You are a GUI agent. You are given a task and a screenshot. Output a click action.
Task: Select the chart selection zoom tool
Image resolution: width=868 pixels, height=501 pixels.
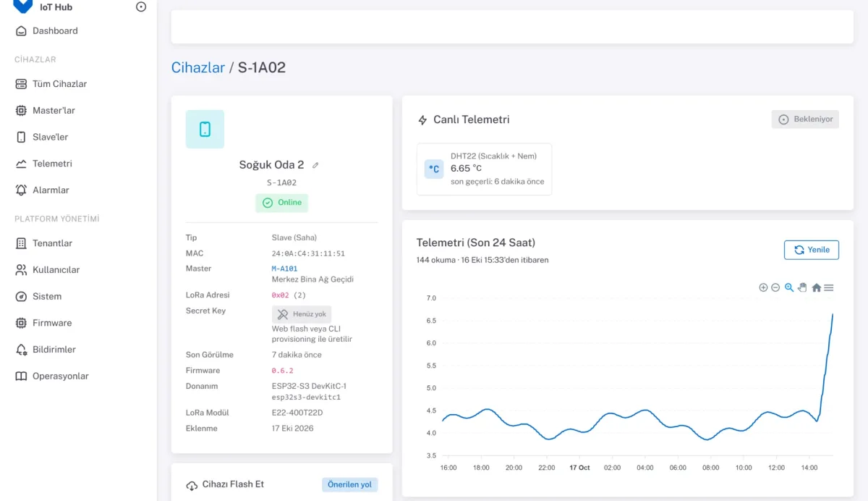789,287
